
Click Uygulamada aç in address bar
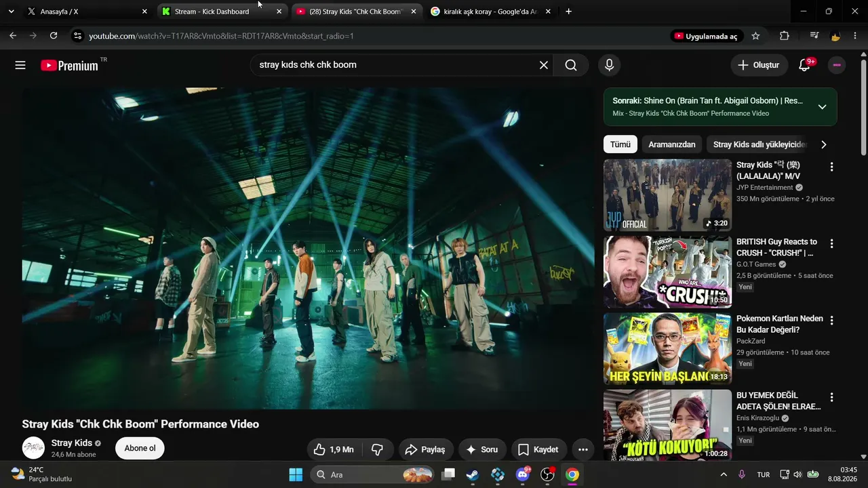[x=706, y=36]
